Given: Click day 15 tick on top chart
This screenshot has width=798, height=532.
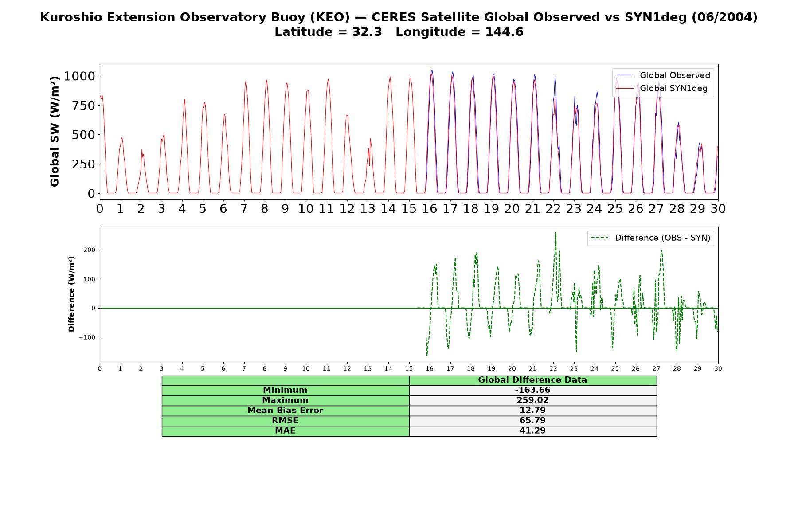Looking at the screenshot, I should pos(409,209).
